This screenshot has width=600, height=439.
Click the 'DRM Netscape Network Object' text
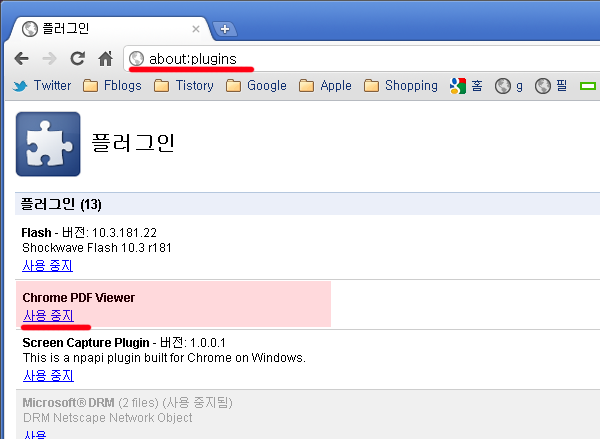(x=108, y=418)
